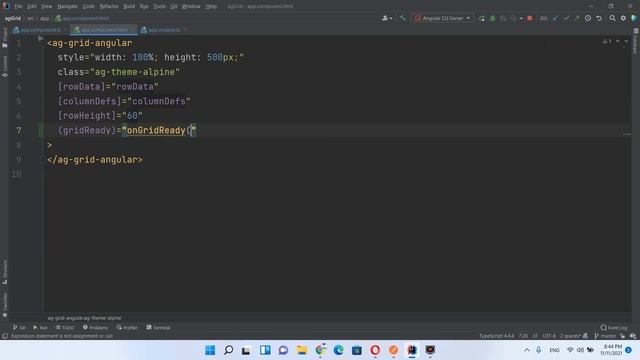This screenshot has width=640, height=360.
Task: Open the Window menu
Action: click(191, 7)
